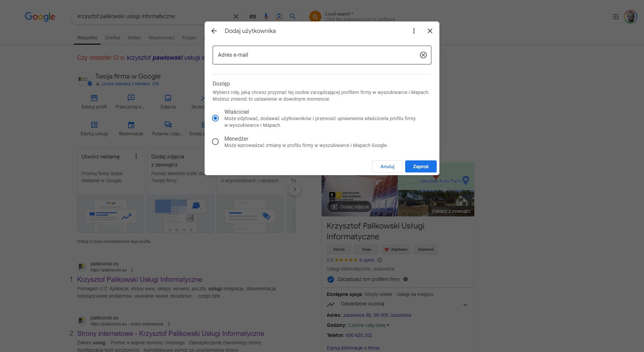Open the Edytuj profil panel icon
644x352 pixels.
(94, 98)
